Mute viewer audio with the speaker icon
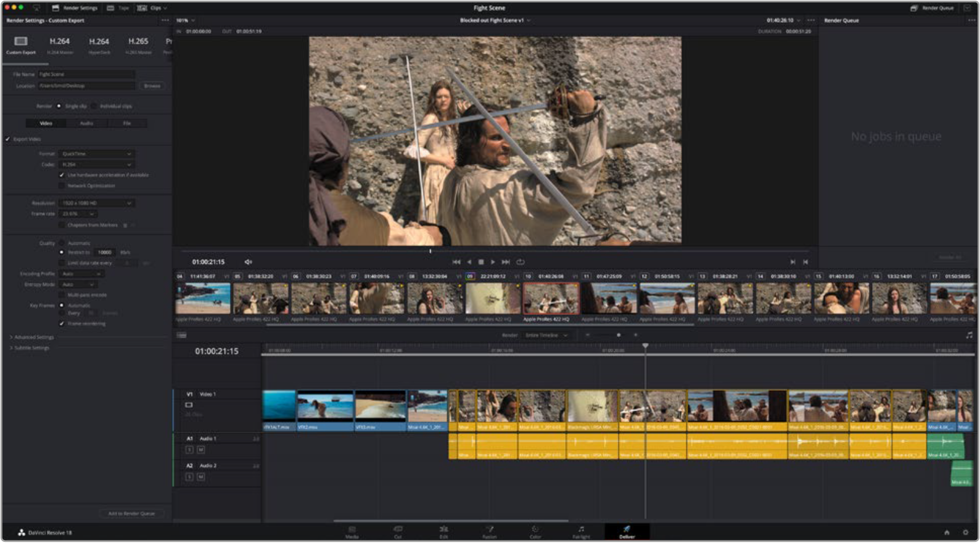 click(x=248, y=262)
